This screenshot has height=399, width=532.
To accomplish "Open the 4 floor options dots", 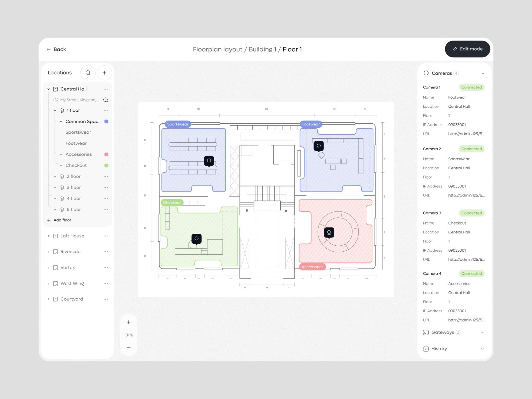I will (x=106, y=199).
